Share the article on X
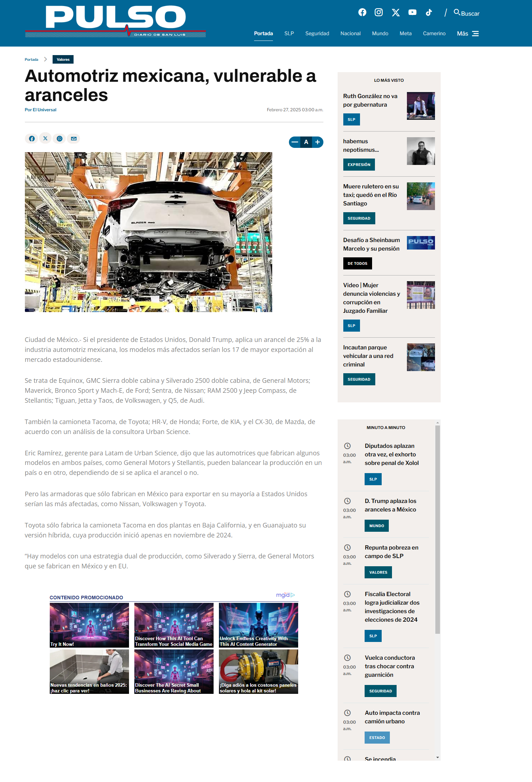 tap(45, 139)
